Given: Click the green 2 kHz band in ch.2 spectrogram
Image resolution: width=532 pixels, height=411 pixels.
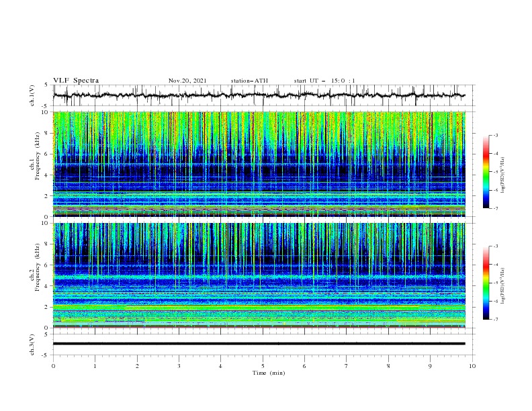Looking at the screenshot, I should click(259, 308).
